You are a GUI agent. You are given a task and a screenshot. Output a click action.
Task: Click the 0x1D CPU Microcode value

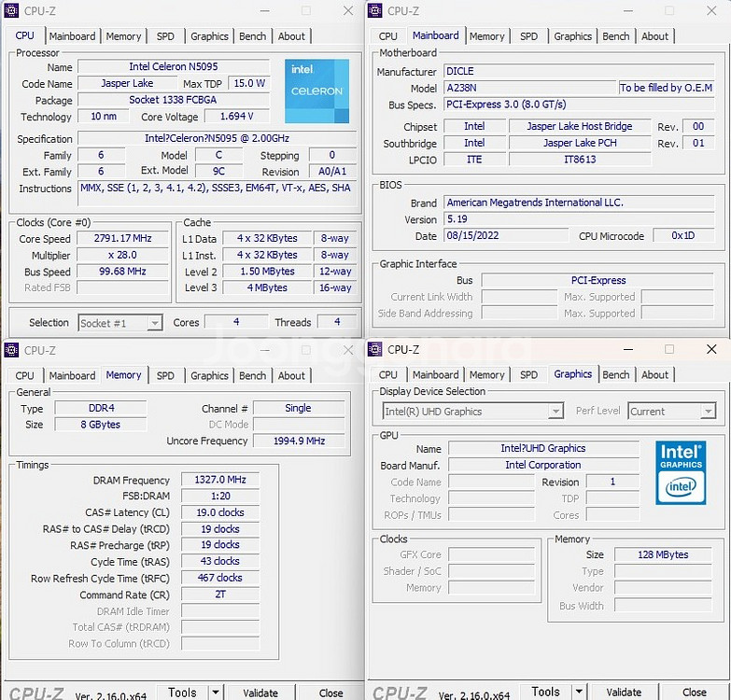[x=683, y=235]
